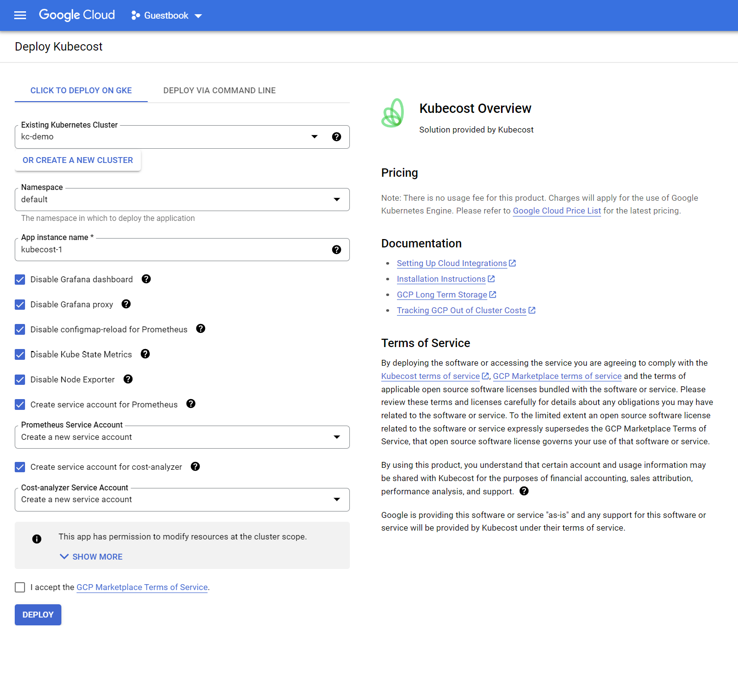Accept the GCP Marketplace Terms checkbox

coord(20,588)
